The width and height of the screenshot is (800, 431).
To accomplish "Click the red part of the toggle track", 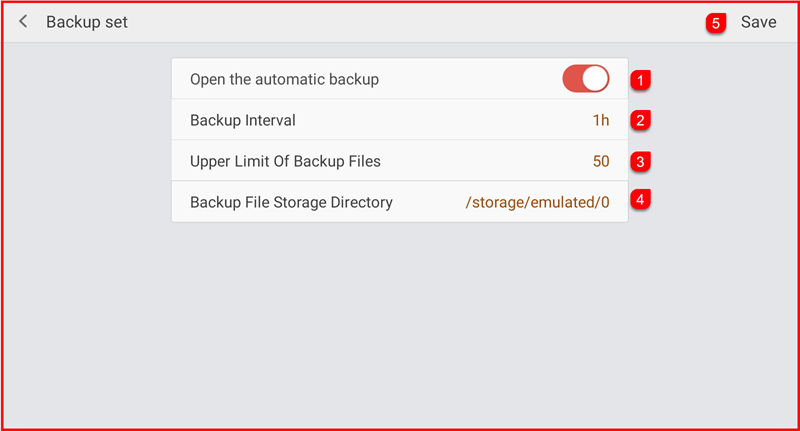I will click(573, 79).
